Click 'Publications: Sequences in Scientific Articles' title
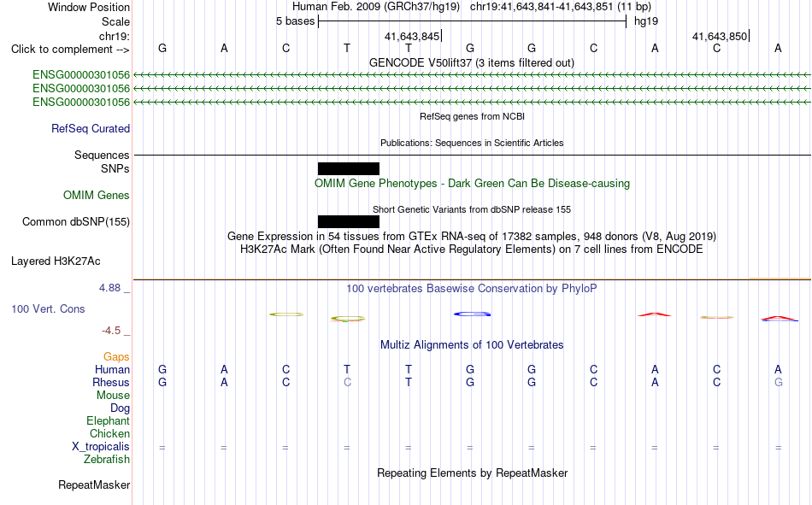Viewport: 812px width, 505px height. tap(472, 143)
